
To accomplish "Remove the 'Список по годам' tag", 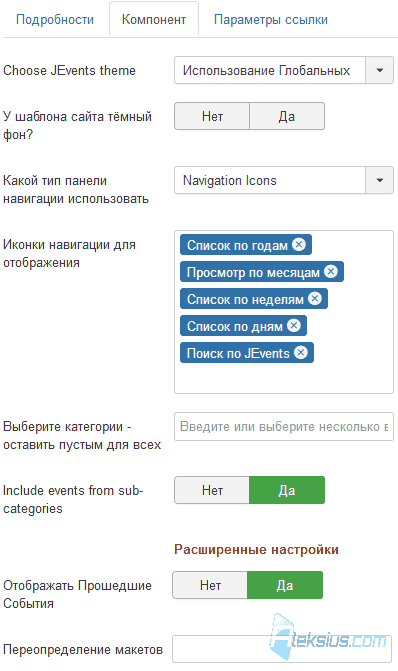I will coord(299,244).
